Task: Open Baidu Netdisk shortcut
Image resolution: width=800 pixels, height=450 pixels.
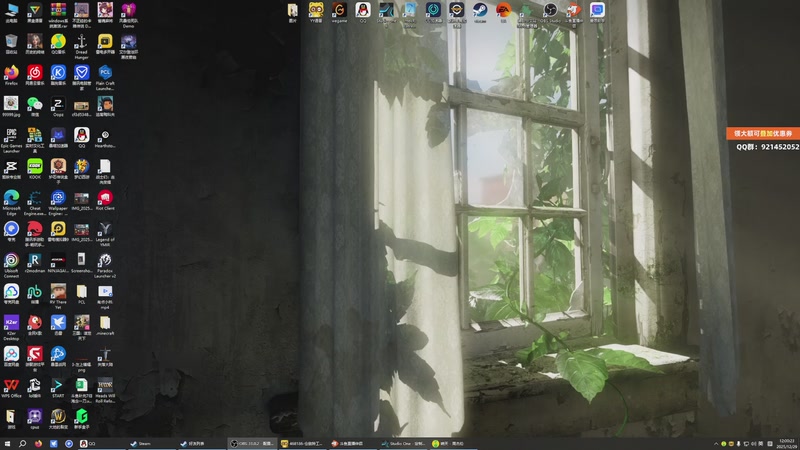Action: pyautogui.click(x=11, y=356)
